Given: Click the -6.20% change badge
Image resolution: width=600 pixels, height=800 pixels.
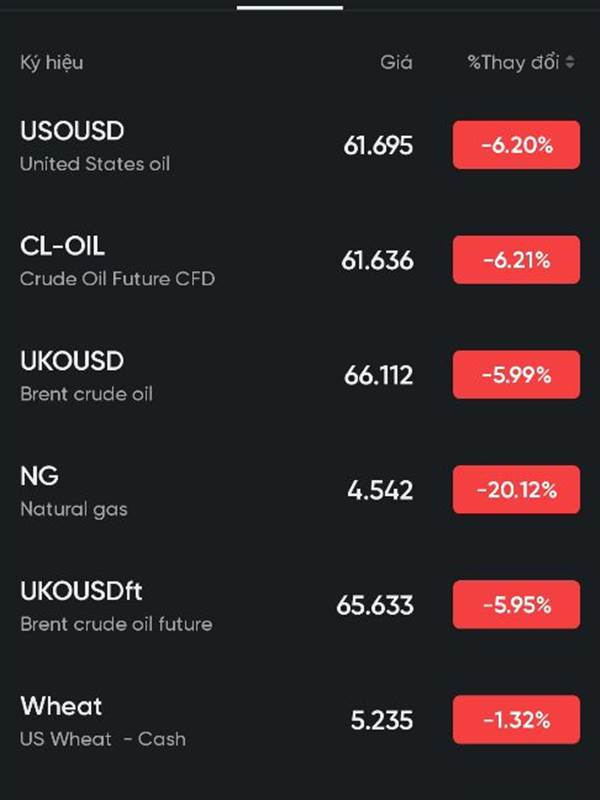Looking at the screenshot, I should tap(516, 146).
